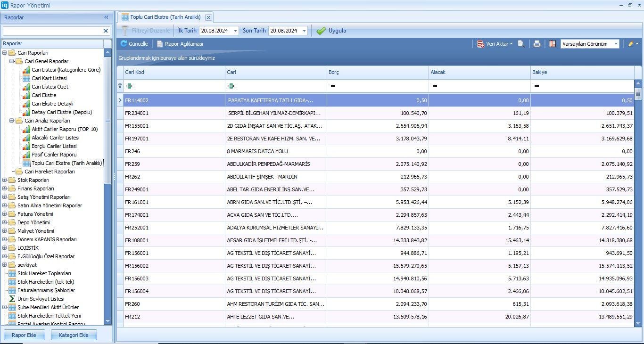Image resolution: width=644 pixels, height=344 pixels.
Task: Open the Son Tarih date dropdown
Action: click(304, 31)
